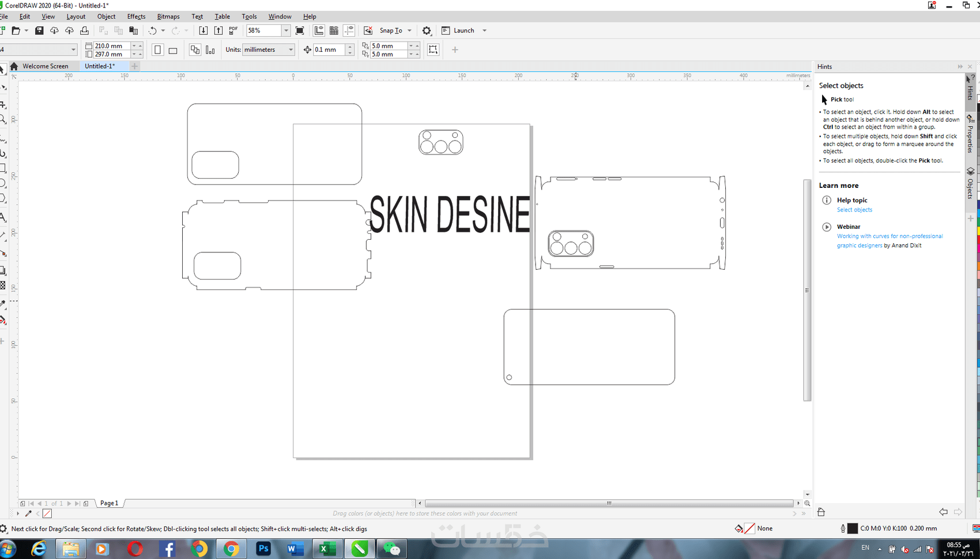Switch page to landscape orientation
This screenshot has width=980, height=559.
pos(173,50)
